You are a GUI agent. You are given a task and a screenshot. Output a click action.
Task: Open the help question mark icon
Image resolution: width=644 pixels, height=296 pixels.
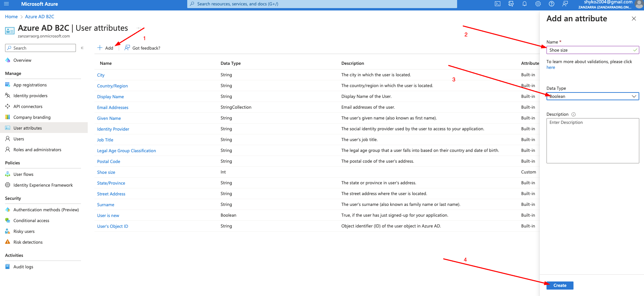pyautogui.click(x=552, y=4)
